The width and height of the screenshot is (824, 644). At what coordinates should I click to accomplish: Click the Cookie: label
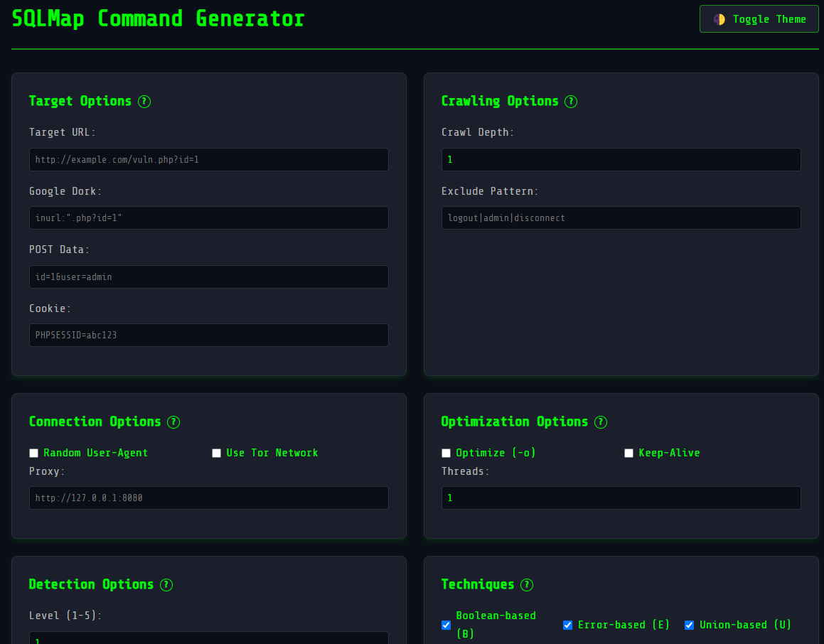tap(50, 308)
